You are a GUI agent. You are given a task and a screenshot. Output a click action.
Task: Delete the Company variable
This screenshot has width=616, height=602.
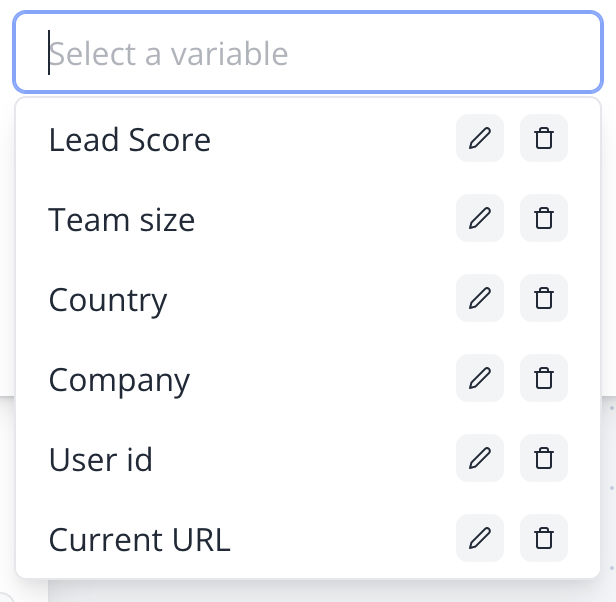544,379
